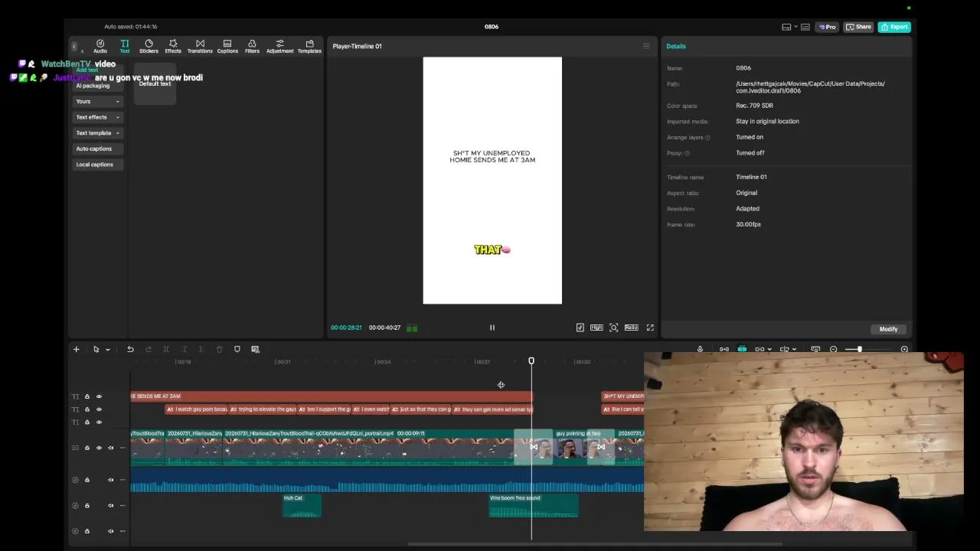This screenshot has width=980, height=551.
Task: Click the playhead marker on the ruler
Action: coord(531,361)
